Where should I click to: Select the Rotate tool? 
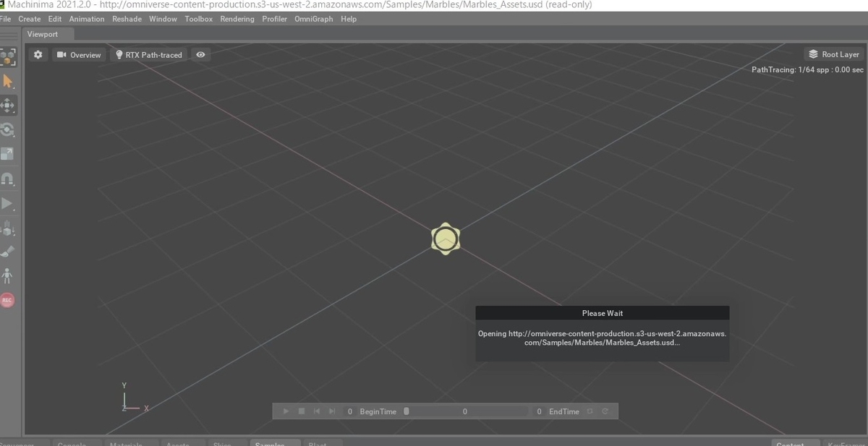[x=9, y=130]
